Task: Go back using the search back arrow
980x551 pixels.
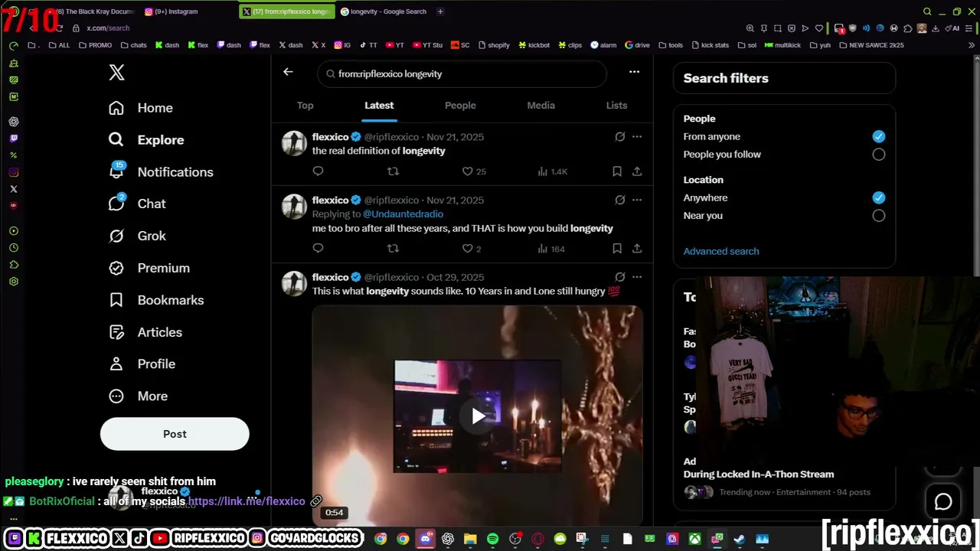Action: (288, 72)
